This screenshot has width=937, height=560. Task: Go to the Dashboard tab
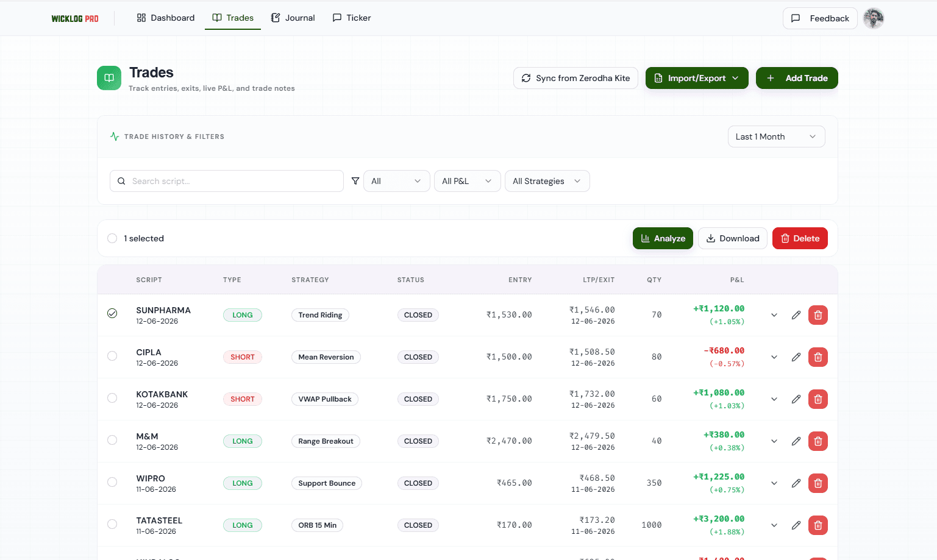[166, 18]
